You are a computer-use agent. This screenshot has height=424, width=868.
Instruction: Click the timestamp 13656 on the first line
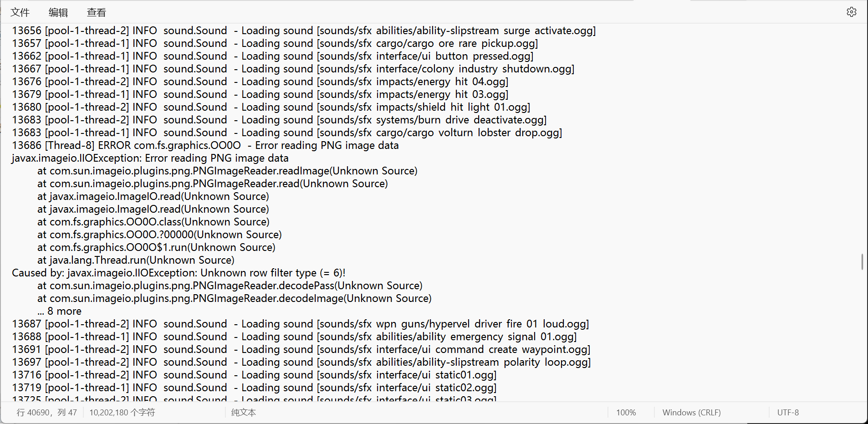(x=26, y=31)
